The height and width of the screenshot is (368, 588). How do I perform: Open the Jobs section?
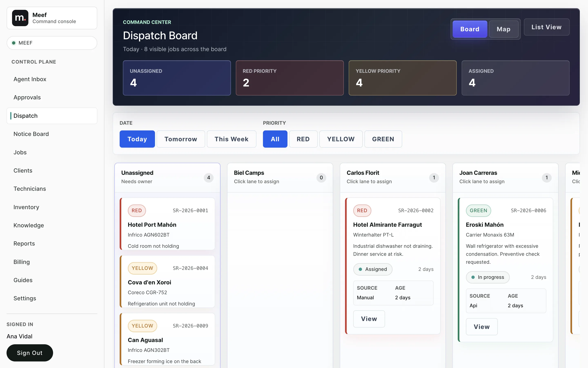click(52, 152)
